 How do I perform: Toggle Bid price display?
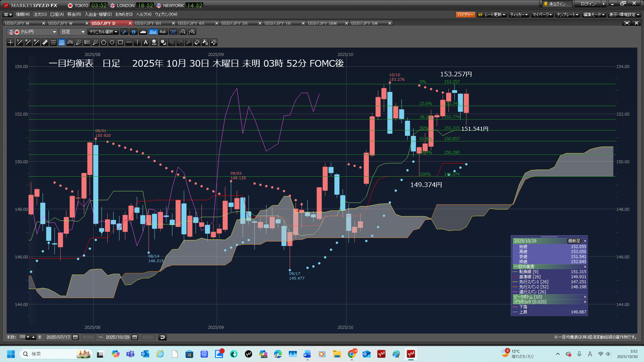[x=153, y=32]
